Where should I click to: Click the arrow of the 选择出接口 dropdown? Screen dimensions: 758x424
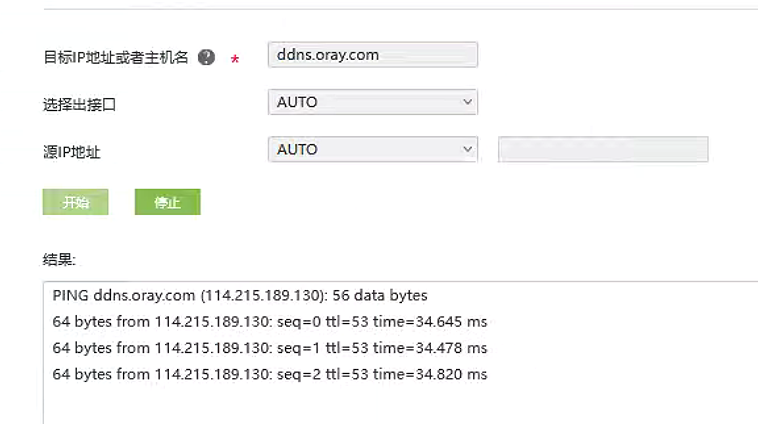click(x=467, y=102)
